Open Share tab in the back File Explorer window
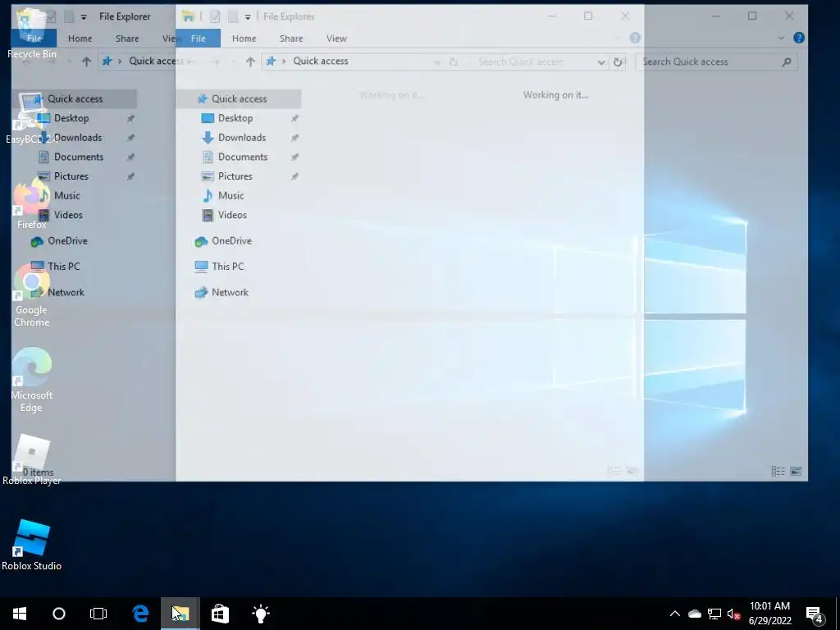 point(127,39)
